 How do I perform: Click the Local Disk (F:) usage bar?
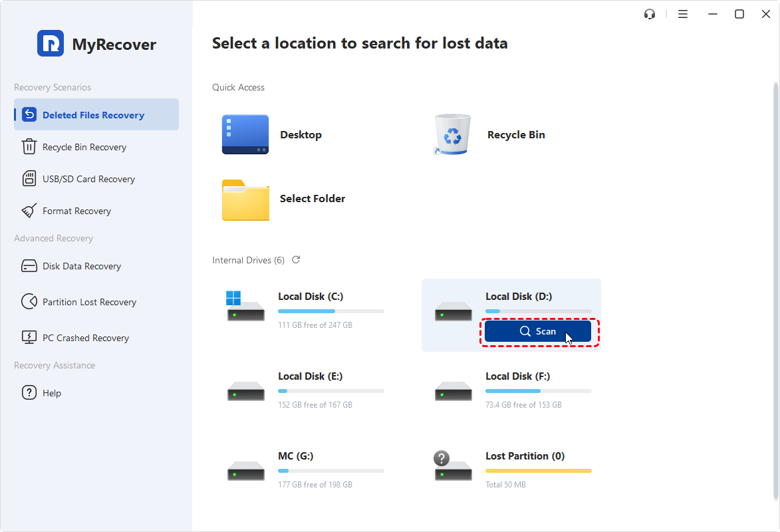[x=538, y=391]
